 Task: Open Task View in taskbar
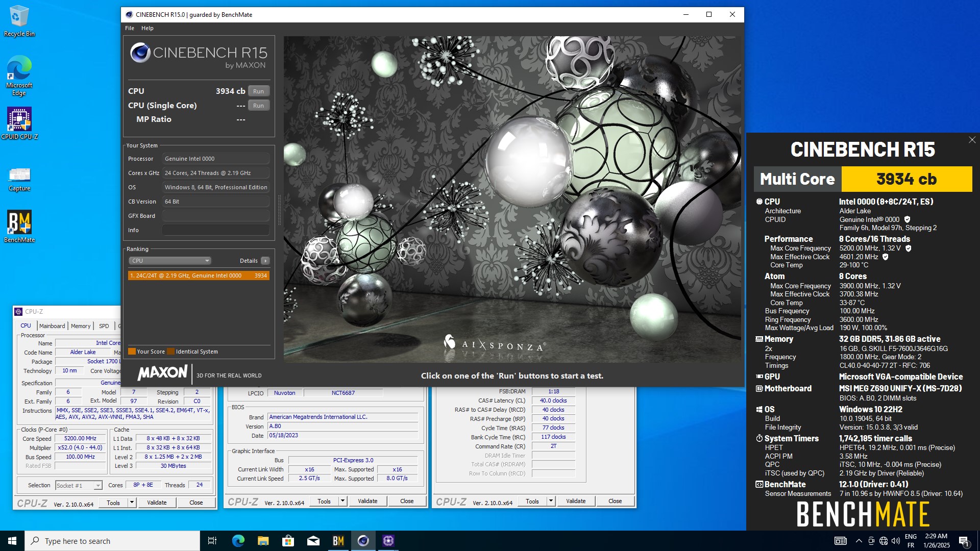(212, 541)
